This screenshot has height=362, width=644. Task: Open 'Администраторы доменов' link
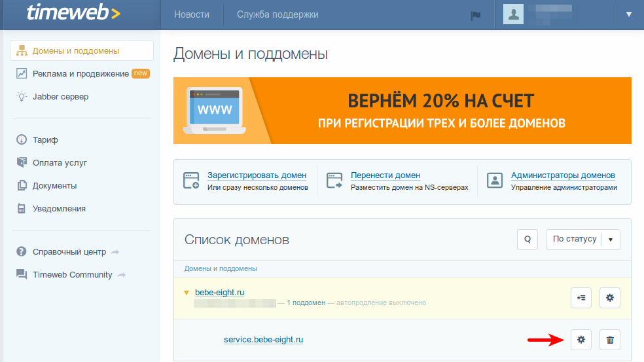pos(563,175)
